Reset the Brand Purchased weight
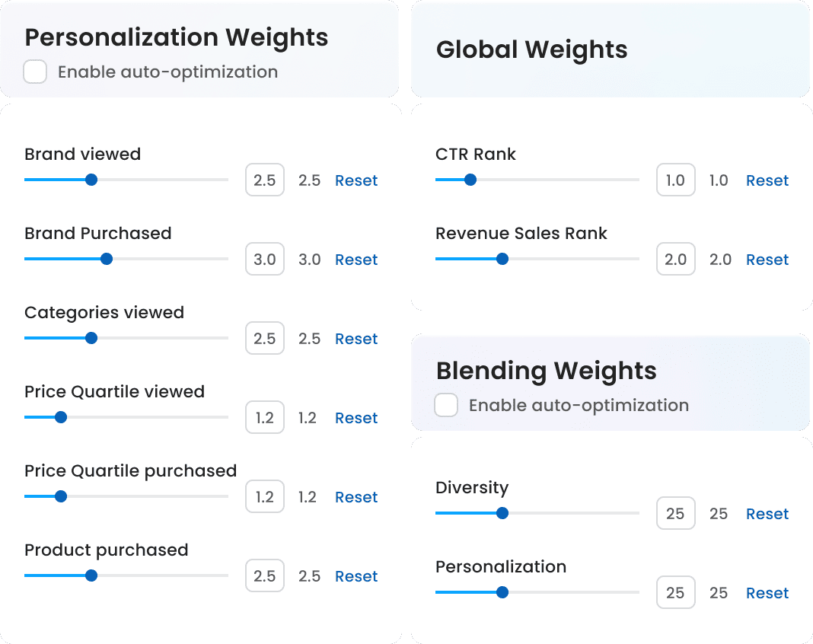Screen dimensions: 813x644 click(x=356, y=260)
